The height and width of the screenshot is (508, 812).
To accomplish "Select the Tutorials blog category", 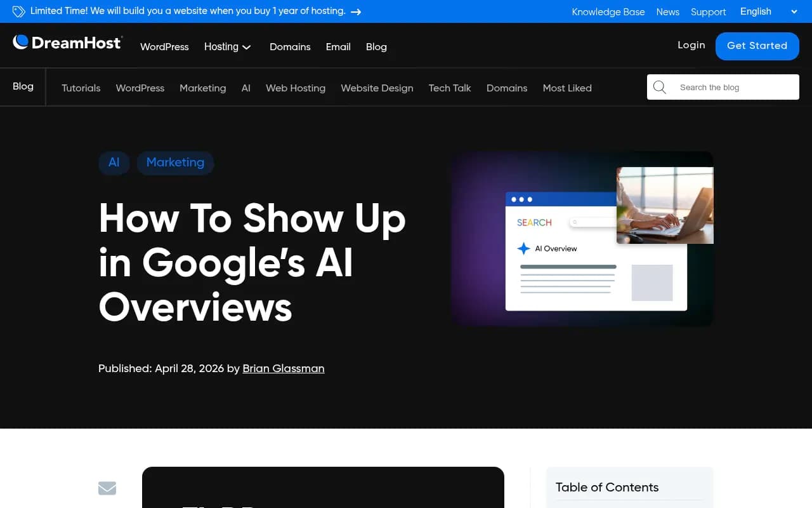I will coord(81,88).
